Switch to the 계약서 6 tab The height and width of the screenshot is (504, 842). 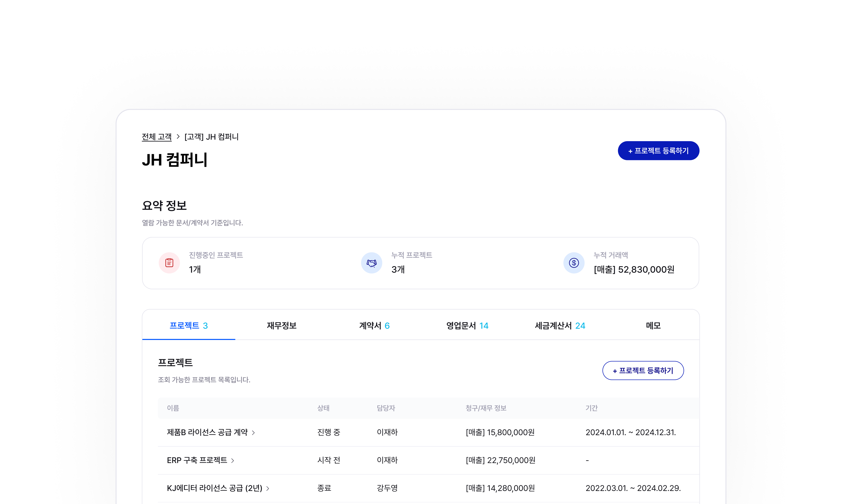374,325
